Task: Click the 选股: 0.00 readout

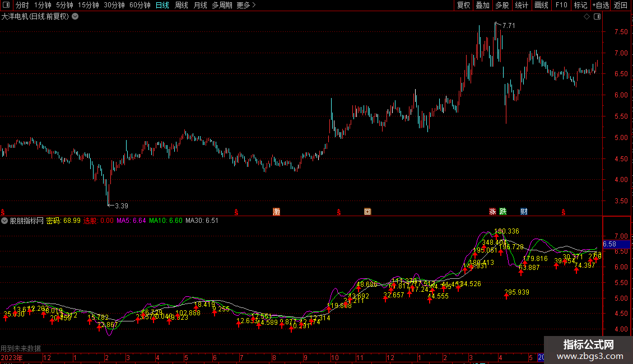Action: point(99,221)
